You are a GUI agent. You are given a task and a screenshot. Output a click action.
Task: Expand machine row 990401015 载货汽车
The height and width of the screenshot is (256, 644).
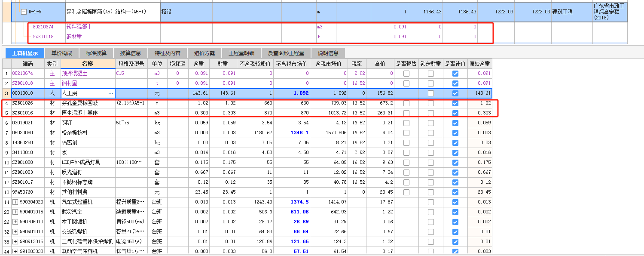pyautogui.click(x=15, y=212)
